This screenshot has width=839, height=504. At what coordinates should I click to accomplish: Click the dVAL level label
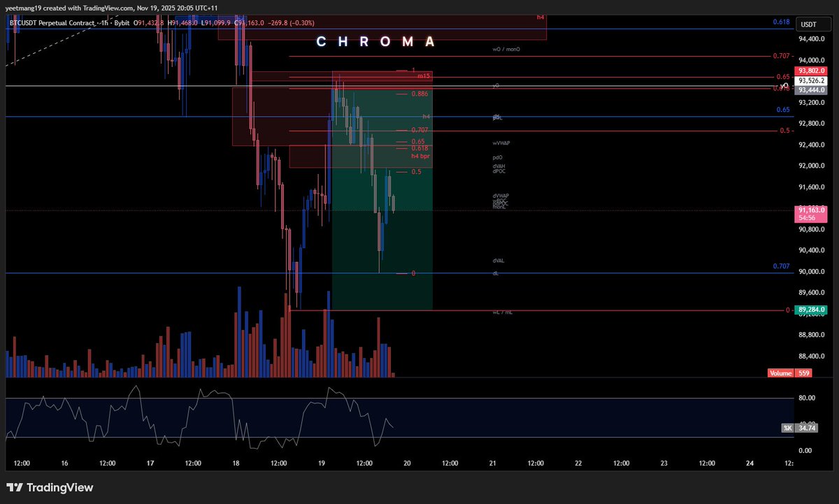point(499,260)
